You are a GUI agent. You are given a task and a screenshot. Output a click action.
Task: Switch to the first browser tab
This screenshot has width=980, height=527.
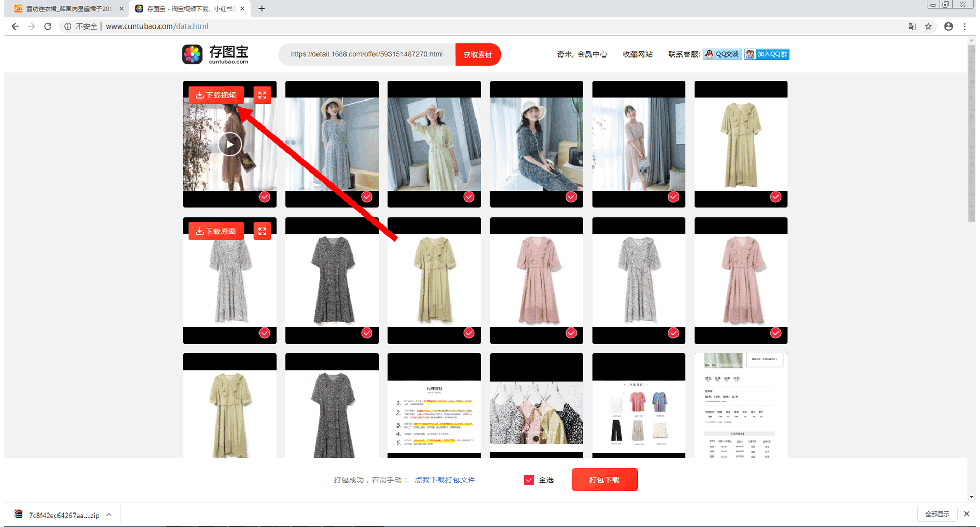pos(67,9)
